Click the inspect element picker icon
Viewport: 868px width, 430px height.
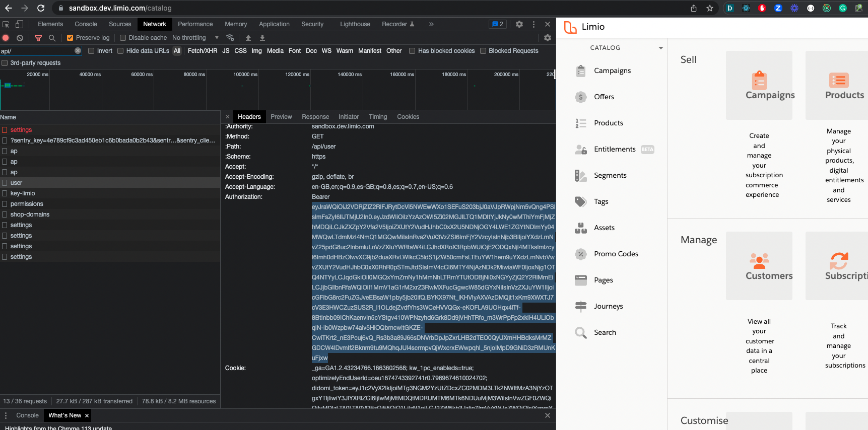tap(6, 24)
